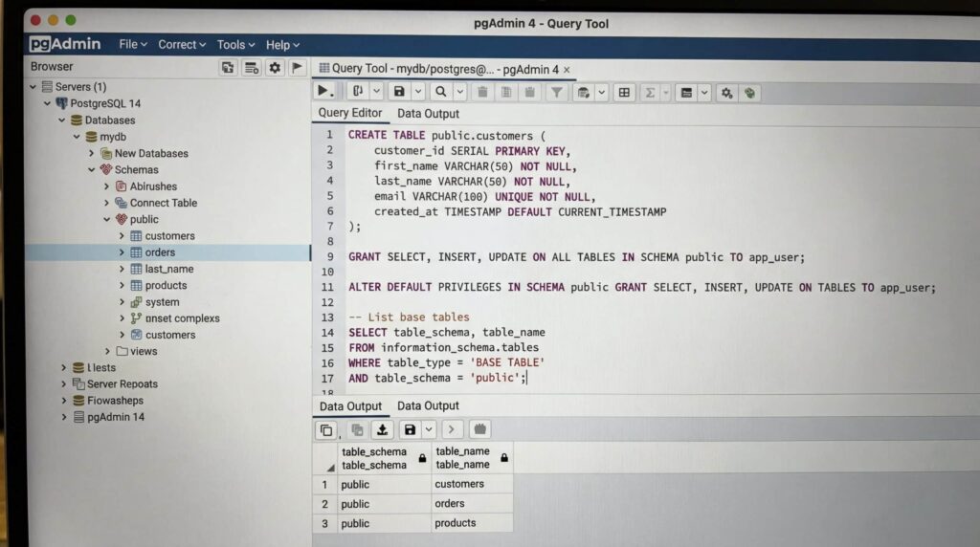Collapse the public schema node
Screen dimensions: 980x547
(107, 220)
